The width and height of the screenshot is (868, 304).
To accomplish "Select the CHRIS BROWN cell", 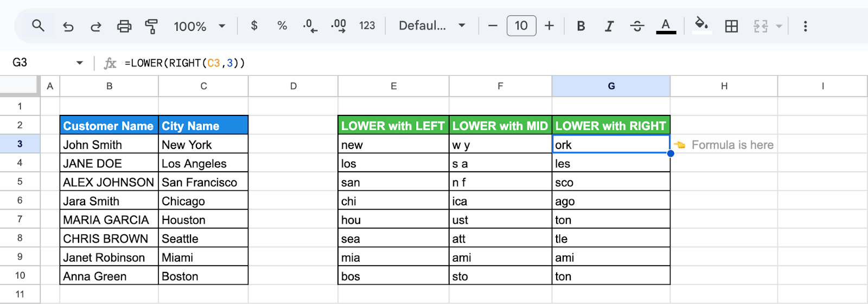I will (x=109, y=238).
